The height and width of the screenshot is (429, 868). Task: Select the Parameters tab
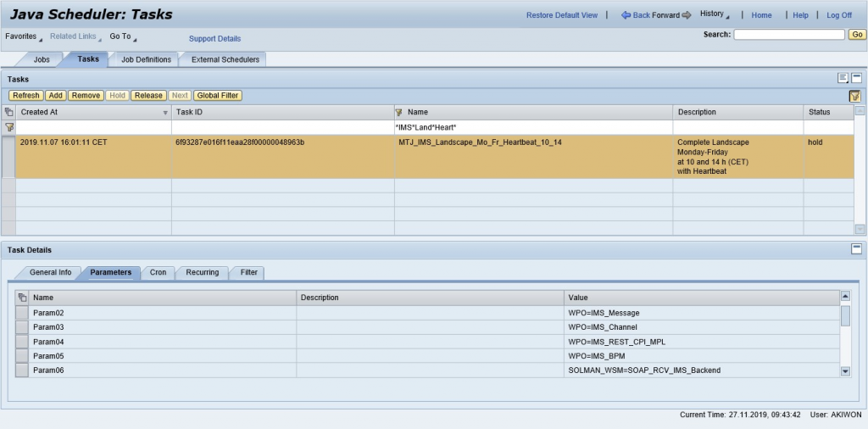point(111,272)
